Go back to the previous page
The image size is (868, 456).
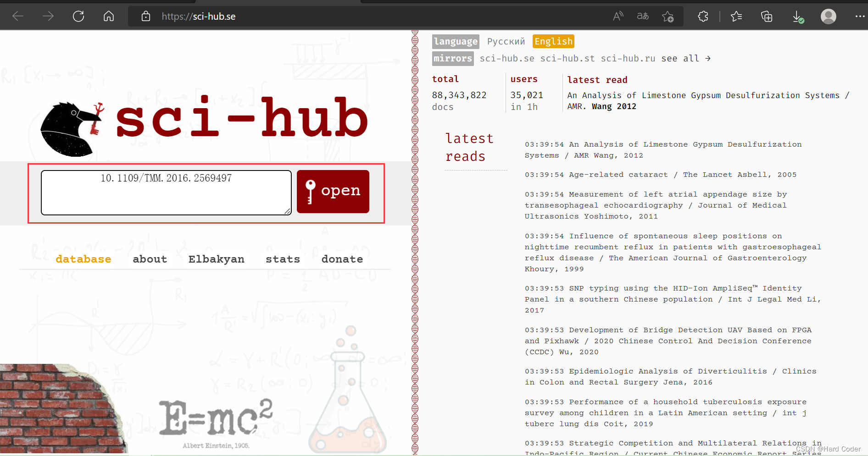pos(18,16)
